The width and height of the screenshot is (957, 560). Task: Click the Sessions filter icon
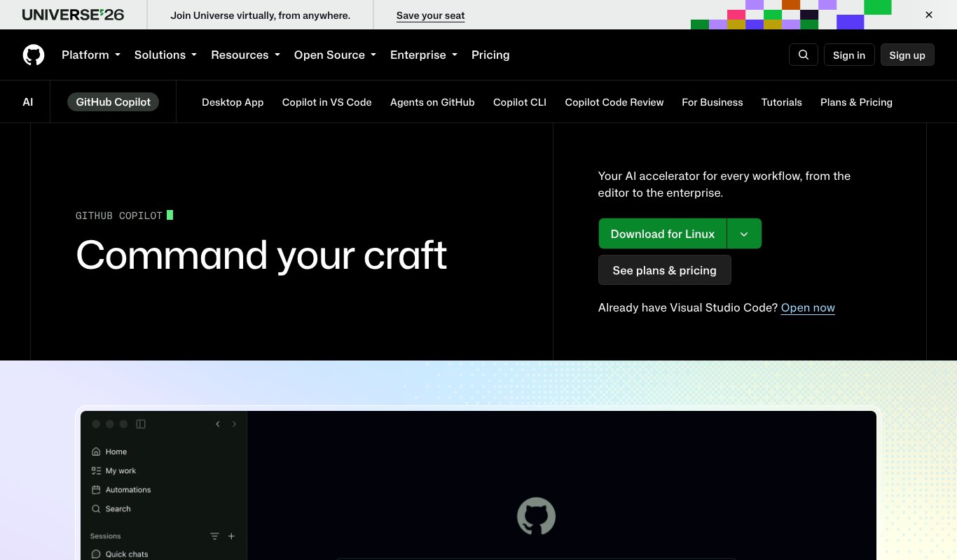(215, 536)
